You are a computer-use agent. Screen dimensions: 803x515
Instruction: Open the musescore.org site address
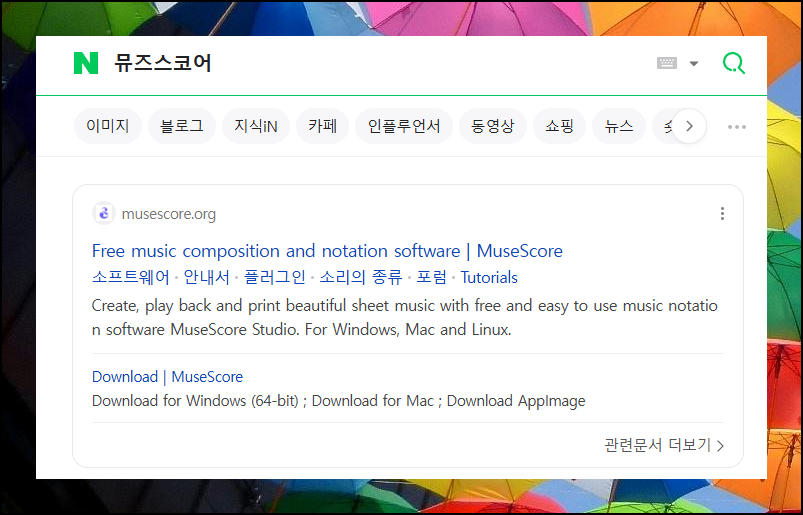168,214
